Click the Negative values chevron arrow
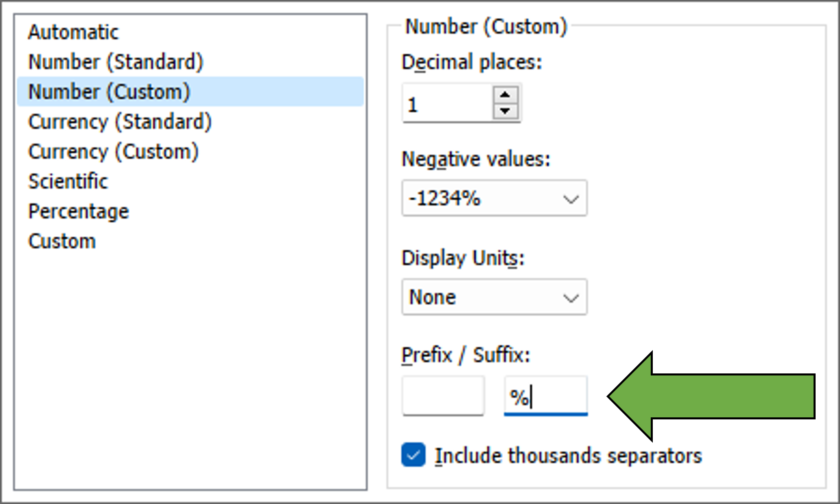The width and height of the screenshot is (840, 504). pos(571,199)
